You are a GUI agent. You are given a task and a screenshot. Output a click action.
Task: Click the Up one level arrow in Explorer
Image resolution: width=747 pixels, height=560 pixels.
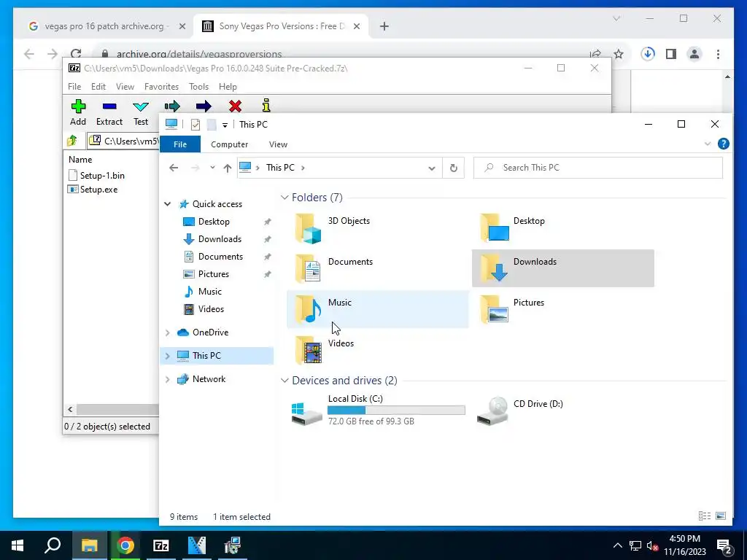pos(228,168)
